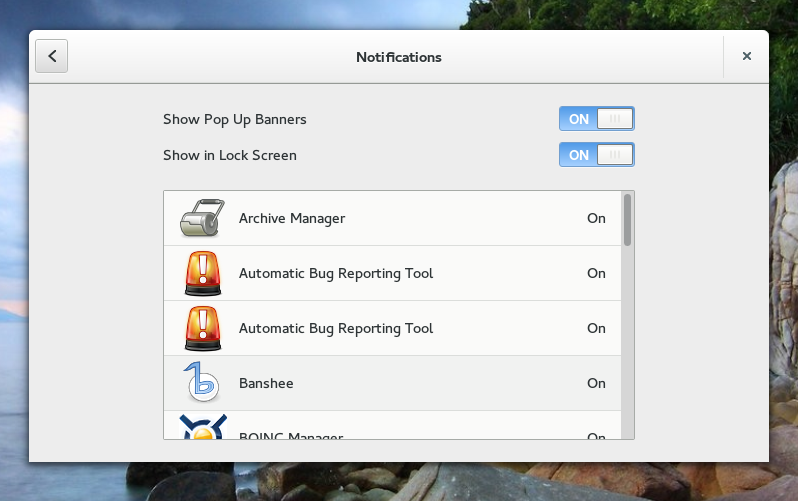
Task: Click the On status for Archive Manager
Action: click(x=596, y=218)
